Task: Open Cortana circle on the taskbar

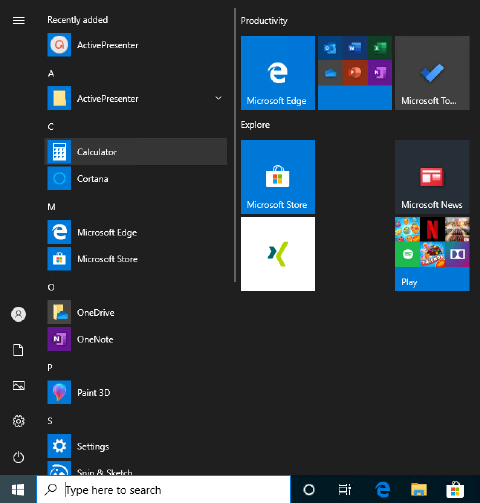Action: 309,489
